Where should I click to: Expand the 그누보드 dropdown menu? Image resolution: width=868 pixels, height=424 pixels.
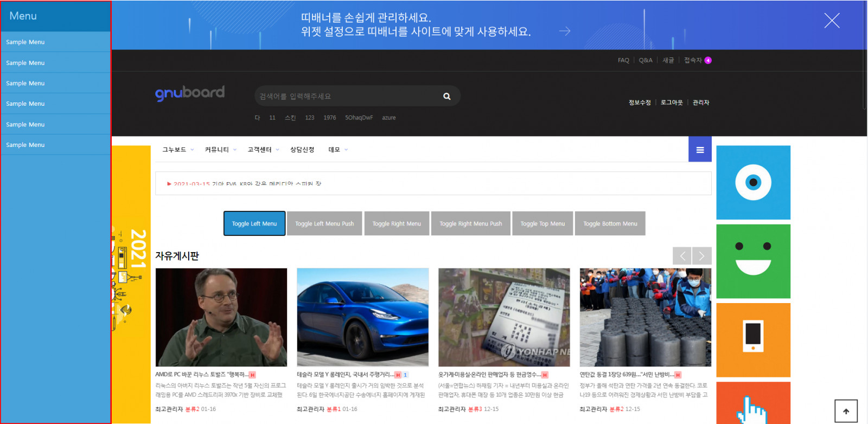click(178, 150)
